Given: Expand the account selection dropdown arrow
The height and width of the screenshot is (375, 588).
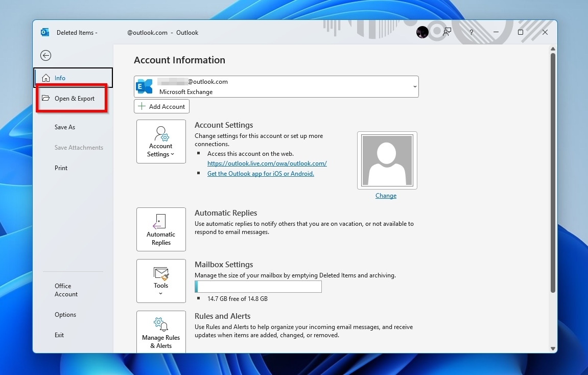Looking at the screenshot, I should point(415,87).
